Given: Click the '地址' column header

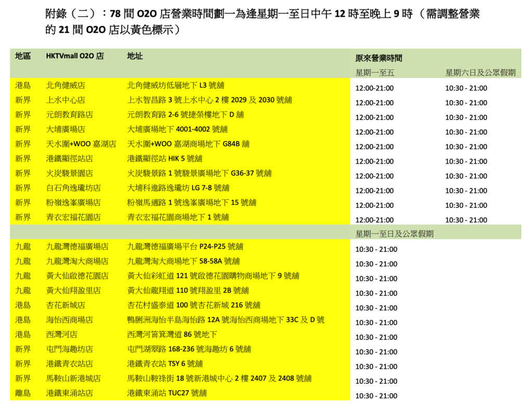Looking at the screenshot, I should [135, 56].
